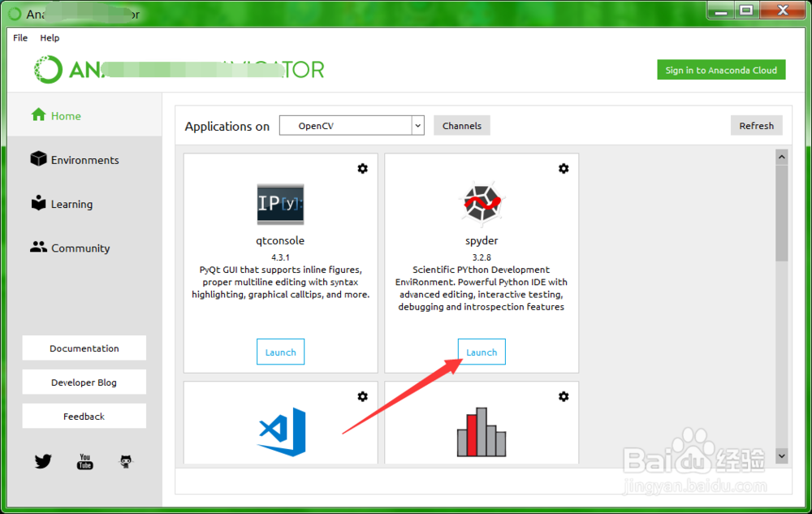Launch spyder
The height and width of the screenshot is (514, 812).
[482, 352]
